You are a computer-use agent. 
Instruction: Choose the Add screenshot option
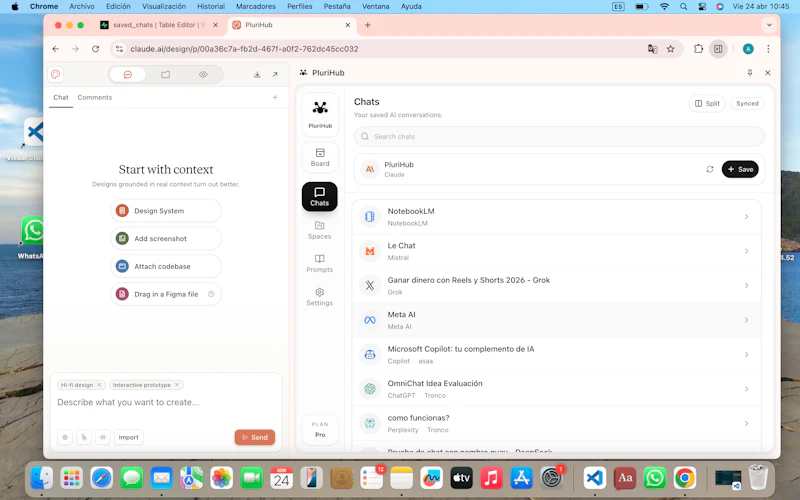[166, 238]
